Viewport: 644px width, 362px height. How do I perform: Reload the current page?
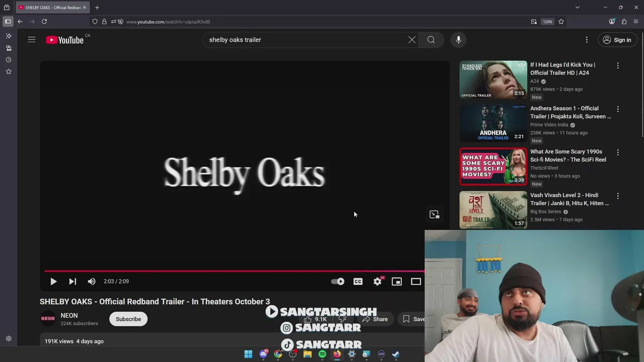point(44,22)
